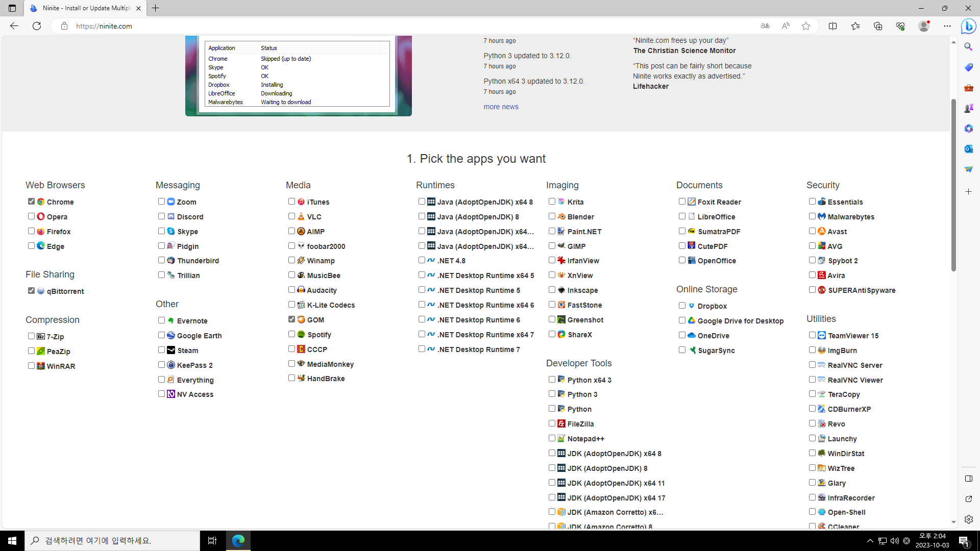Viewport: 980px width, 551px height.
Task: Open a new browser tab
Action: point(156,8)
